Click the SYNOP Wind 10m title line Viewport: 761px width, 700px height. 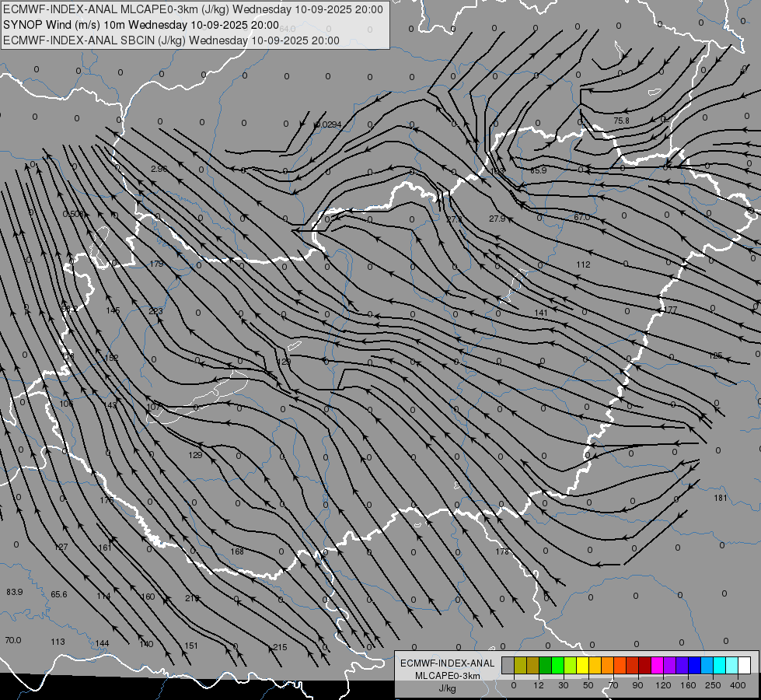click(x=141, y=25)
